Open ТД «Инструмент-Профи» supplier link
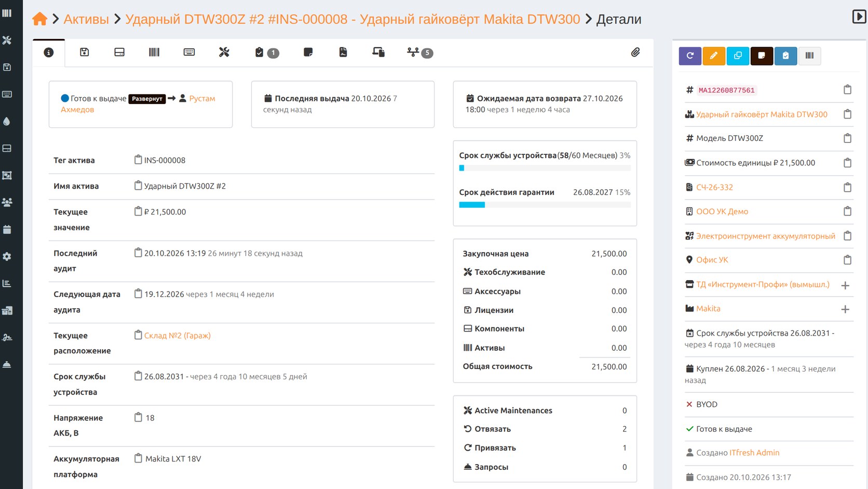The image size is (868, 489). (x=763, y=285)
